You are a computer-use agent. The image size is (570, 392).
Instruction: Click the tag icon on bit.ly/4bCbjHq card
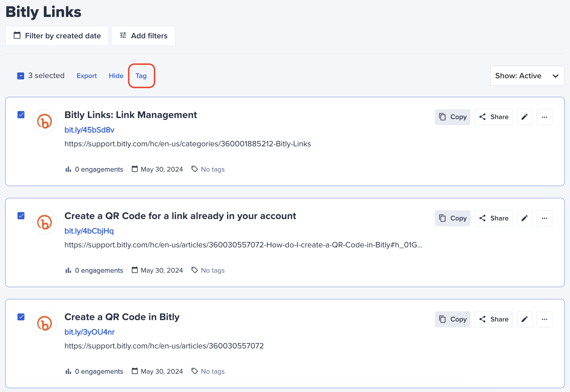pyautogui.click(x=195, y=270)
